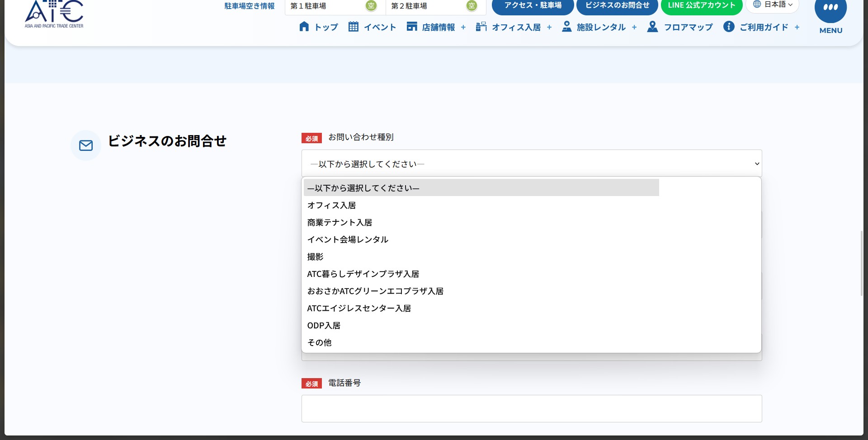This screenshot has width=868, height=440.
Task: Go to トップ nav link
Action: point(326,27)
